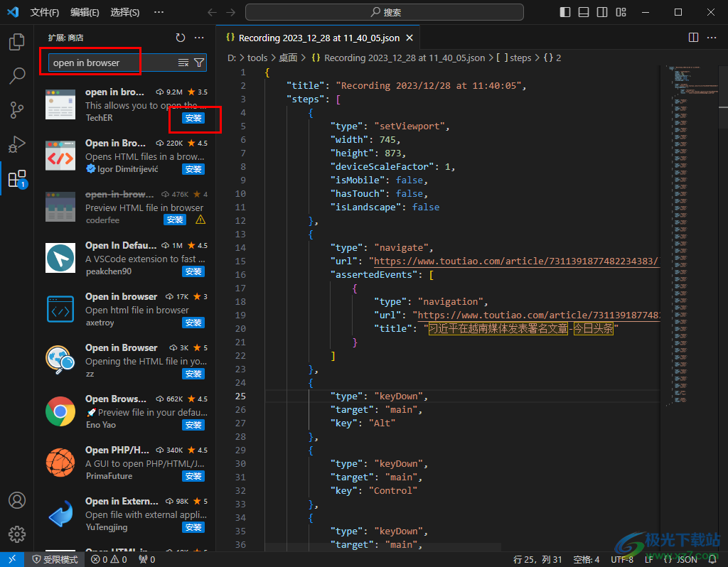Open the Accounts icon in activity bar
The height and width of the screenshot is (567, 728).
[16, 500]
